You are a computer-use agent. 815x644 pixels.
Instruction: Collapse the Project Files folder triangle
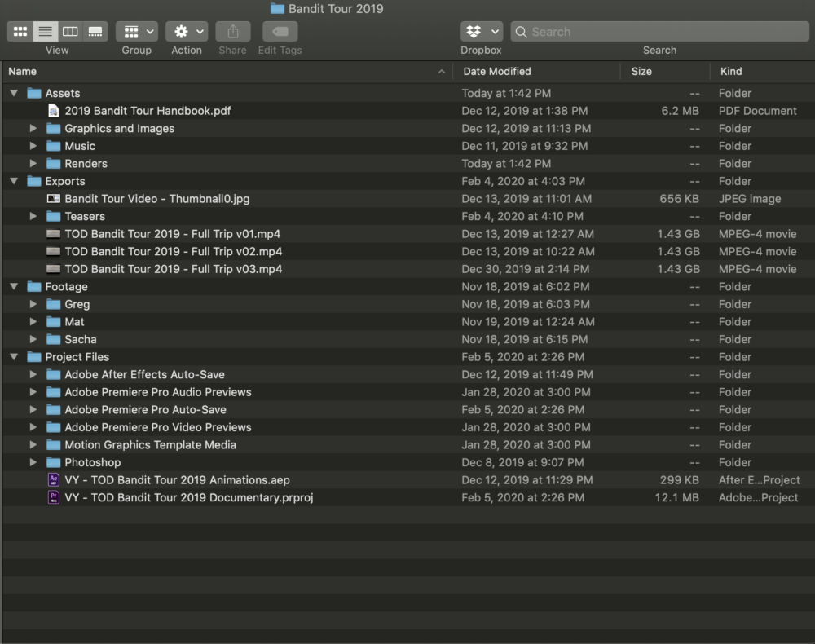[x=14, y=356]
